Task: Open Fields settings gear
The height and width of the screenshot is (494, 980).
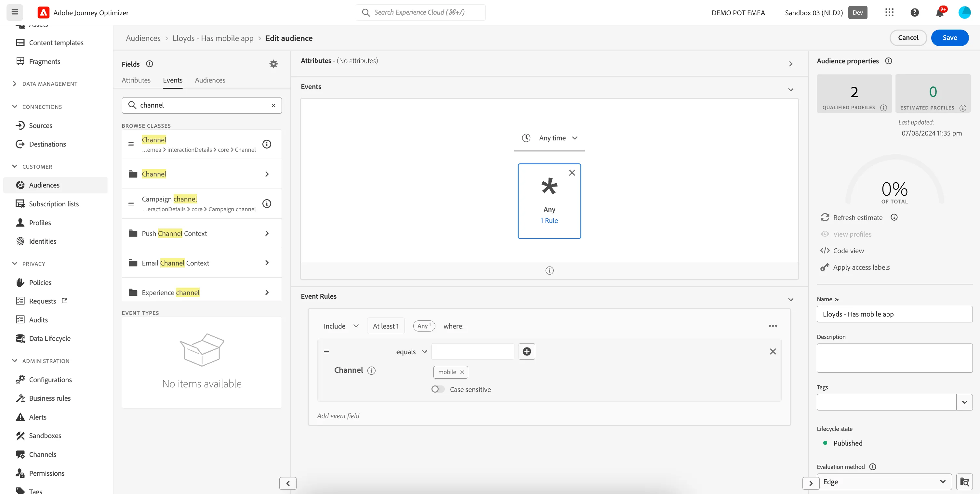Action: coord(273,64)
